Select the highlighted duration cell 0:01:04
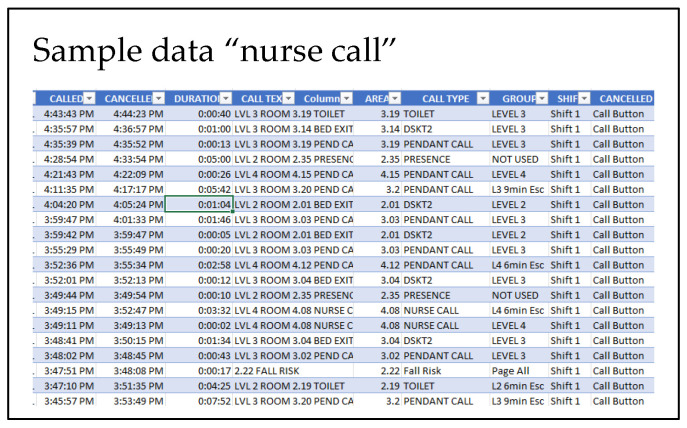Screen dimensions: 687x428 point(199,204)
